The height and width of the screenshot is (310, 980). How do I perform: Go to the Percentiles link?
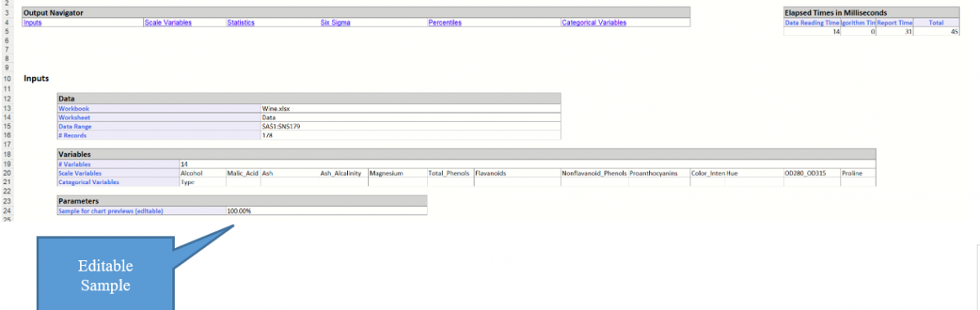(445, 23)
